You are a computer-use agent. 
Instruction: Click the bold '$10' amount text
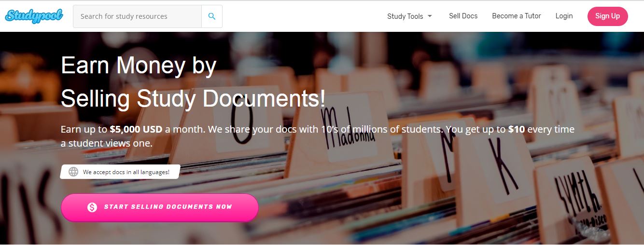point(516,129)
